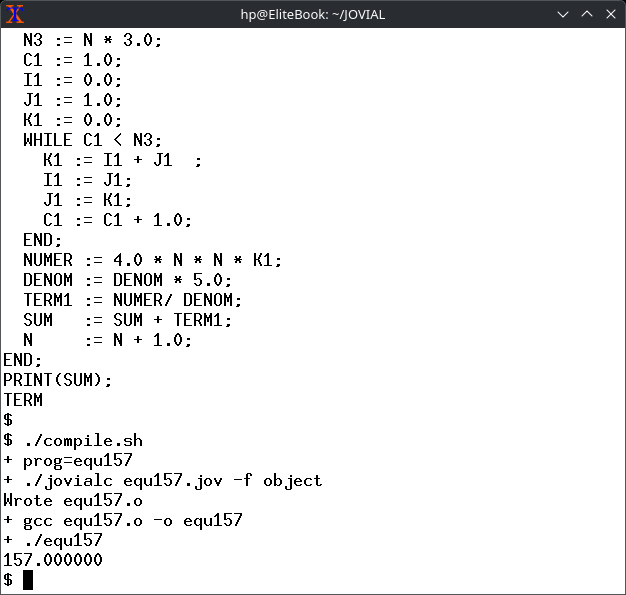This screenshot has height=595, width=626.
Task: Click the 'DENOM := DENOM * 5.0;' line
Action: [x=127, y=280]
